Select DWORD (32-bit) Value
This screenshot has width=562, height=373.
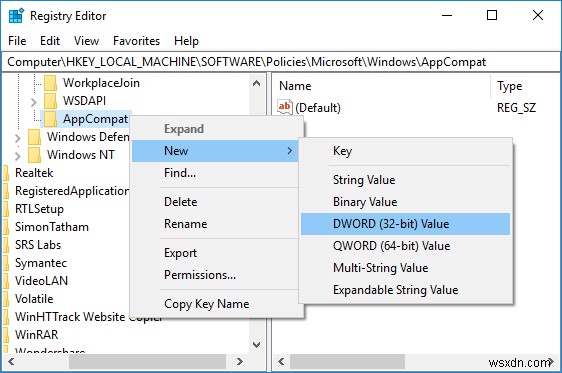click(405, 224)
